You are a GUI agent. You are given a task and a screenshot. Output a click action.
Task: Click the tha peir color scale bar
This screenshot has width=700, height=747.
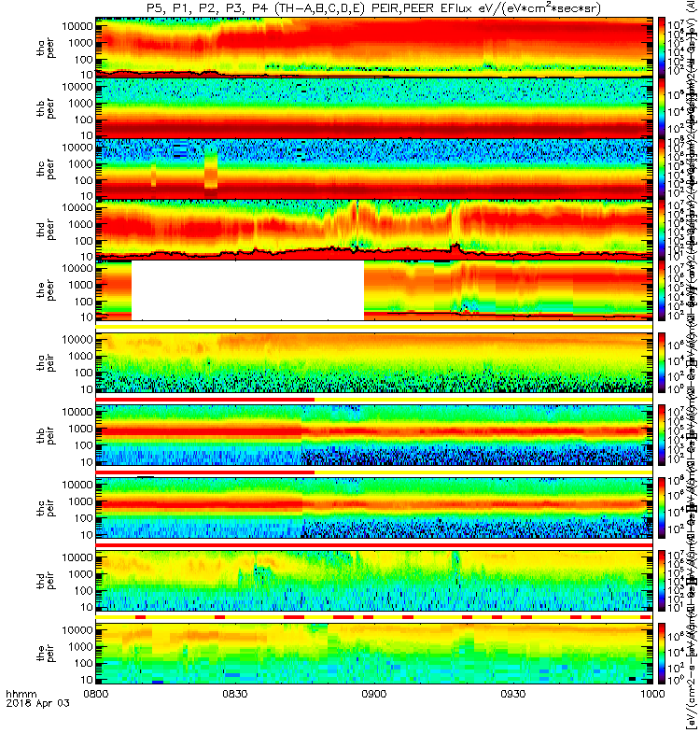coord(662,362)
